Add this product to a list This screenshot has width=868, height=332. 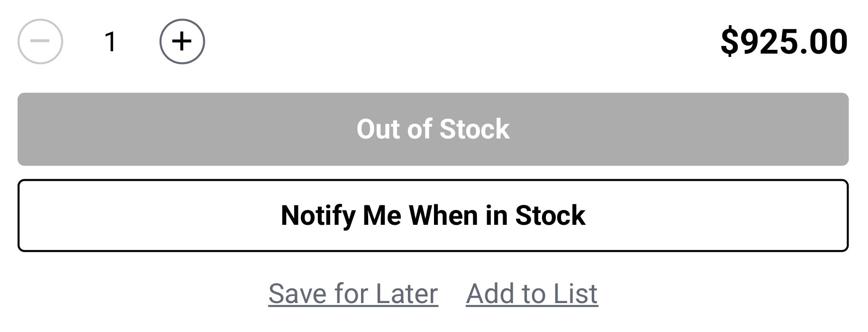tap(532, 294)
